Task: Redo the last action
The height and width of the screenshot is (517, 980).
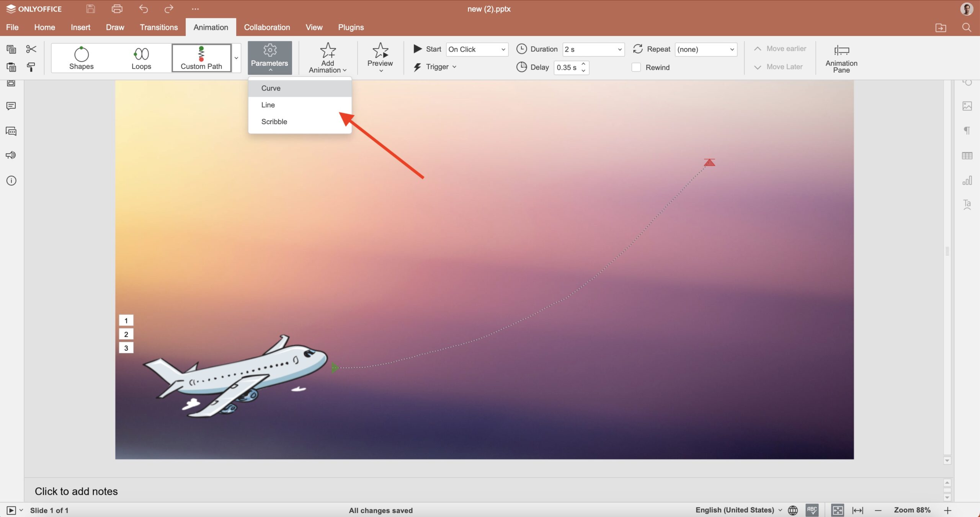Action: tap(169, 9)
